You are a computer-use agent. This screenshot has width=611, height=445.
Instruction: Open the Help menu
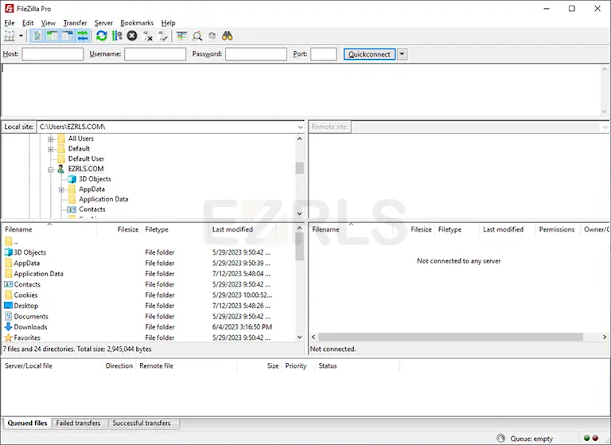click(168, 23)
